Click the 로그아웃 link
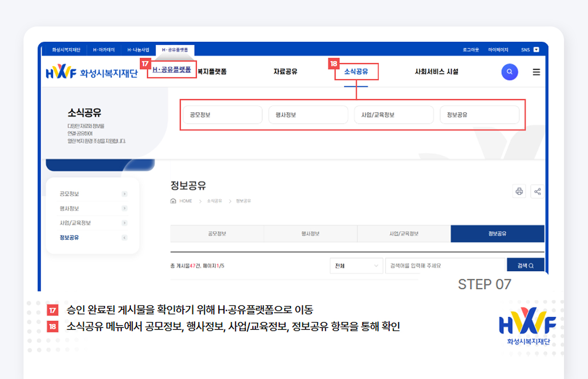Viewport: 588px width, 379px height. [x=470, y=49]
